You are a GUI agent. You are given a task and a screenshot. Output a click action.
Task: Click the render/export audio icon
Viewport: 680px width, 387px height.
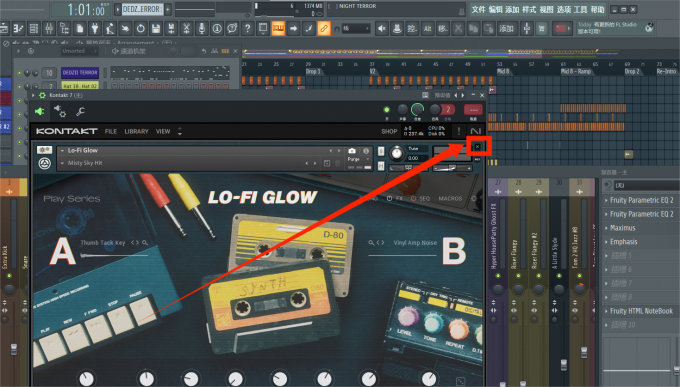tap(171, 29)
